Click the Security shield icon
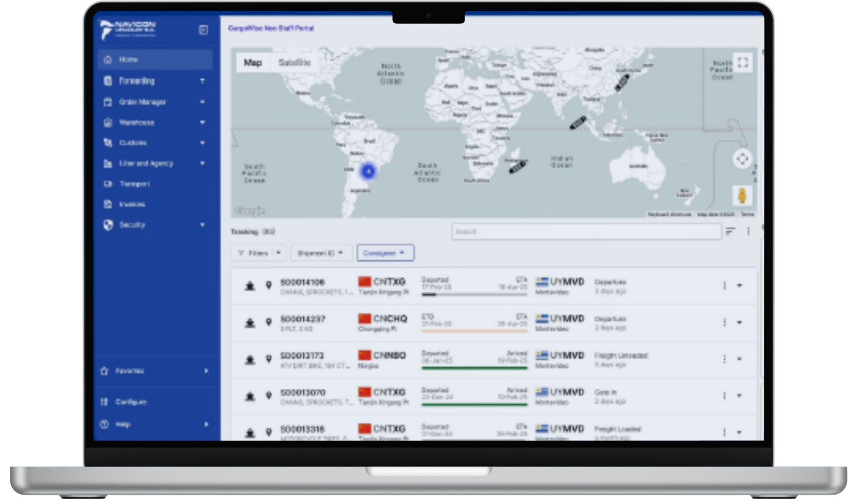The image size is (848, 504). (108, 225)
